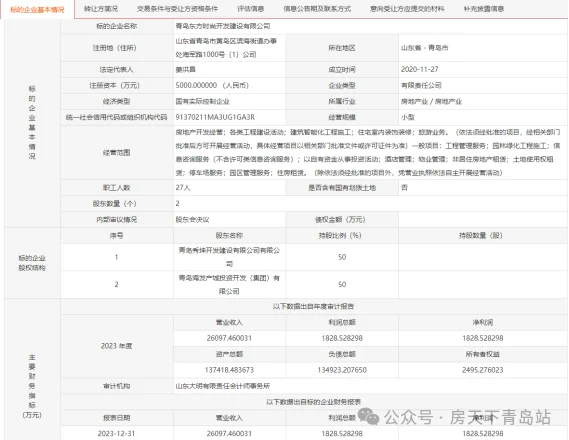This screenshot has height=440, width=569.
Task: Click revenue 26097.460031 in the 2023-12-31 row
Action: tap(229, 433)
